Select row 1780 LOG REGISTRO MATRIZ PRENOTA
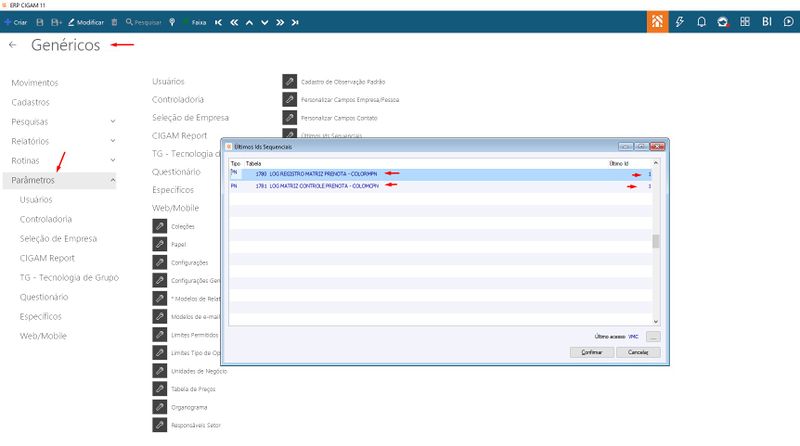Screen dimensions: 800x446 [x=440, y=174]
